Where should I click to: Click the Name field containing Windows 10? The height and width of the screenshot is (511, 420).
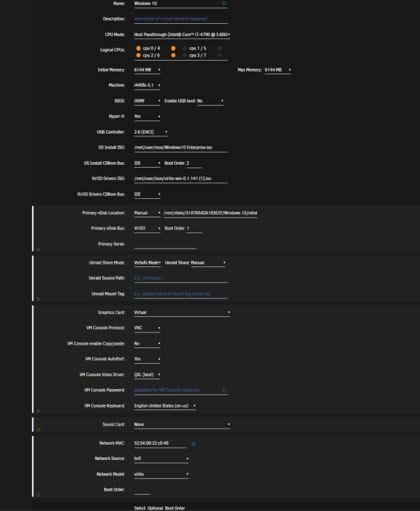pos(180,3)
